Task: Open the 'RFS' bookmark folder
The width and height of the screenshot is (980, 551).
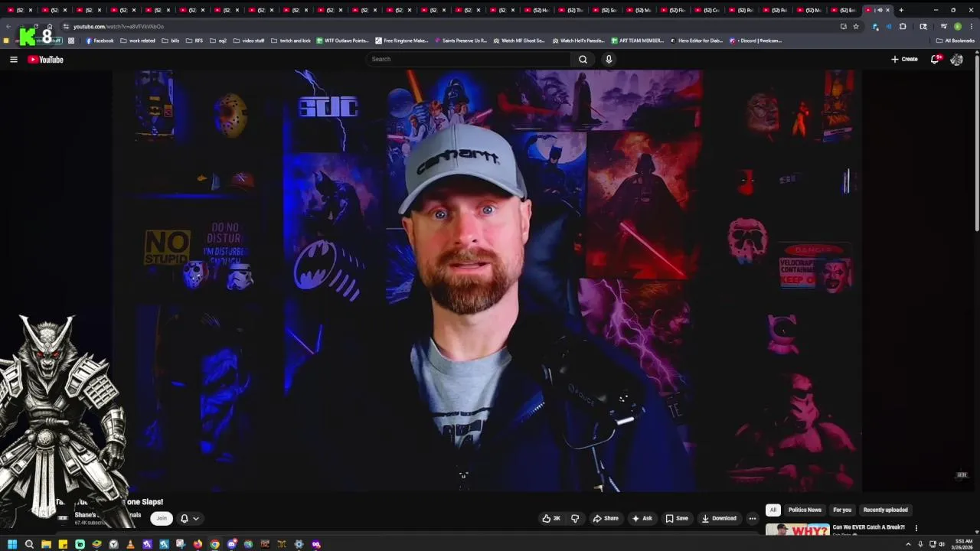Action: point(194,41)
